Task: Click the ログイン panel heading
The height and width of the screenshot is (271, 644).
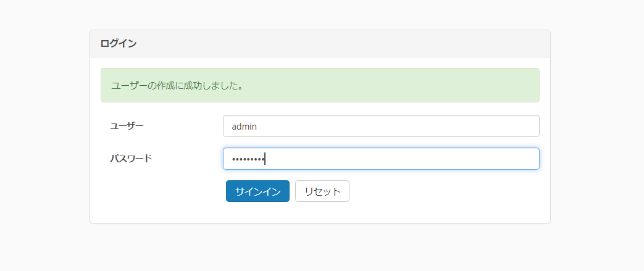Action: pos(320,44)
